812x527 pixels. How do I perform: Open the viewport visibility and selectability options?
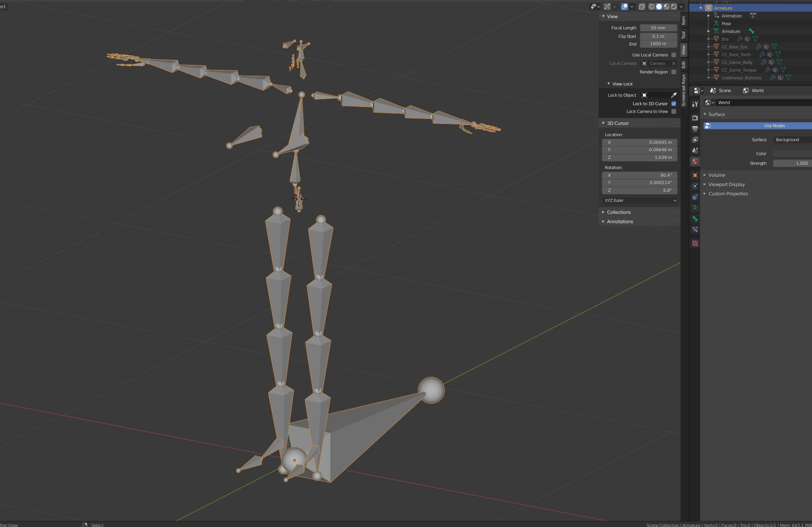[x=595, y=6]
